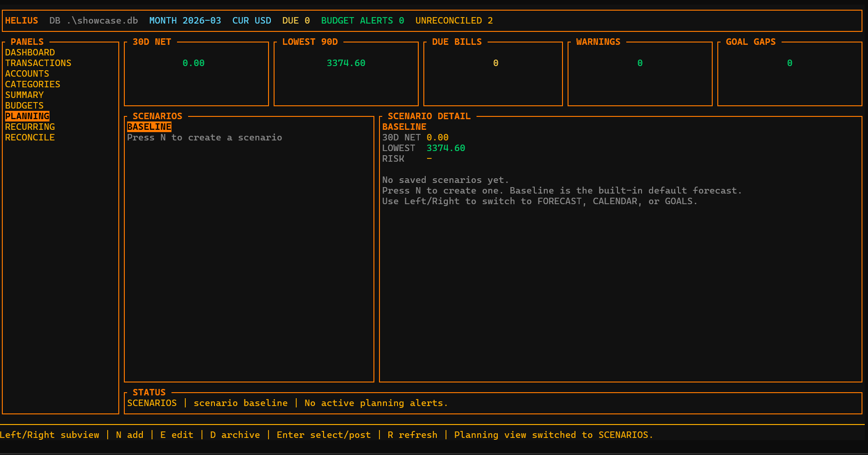Click the LOWEST 3374.60 detail row
Image resolution: width=868 pixels, height=455 pixels.
coord(424,148)
